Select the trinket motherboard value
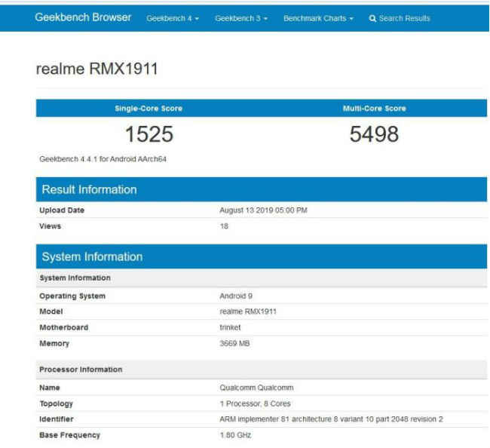 pyautogui.click(x=231, y=327)
